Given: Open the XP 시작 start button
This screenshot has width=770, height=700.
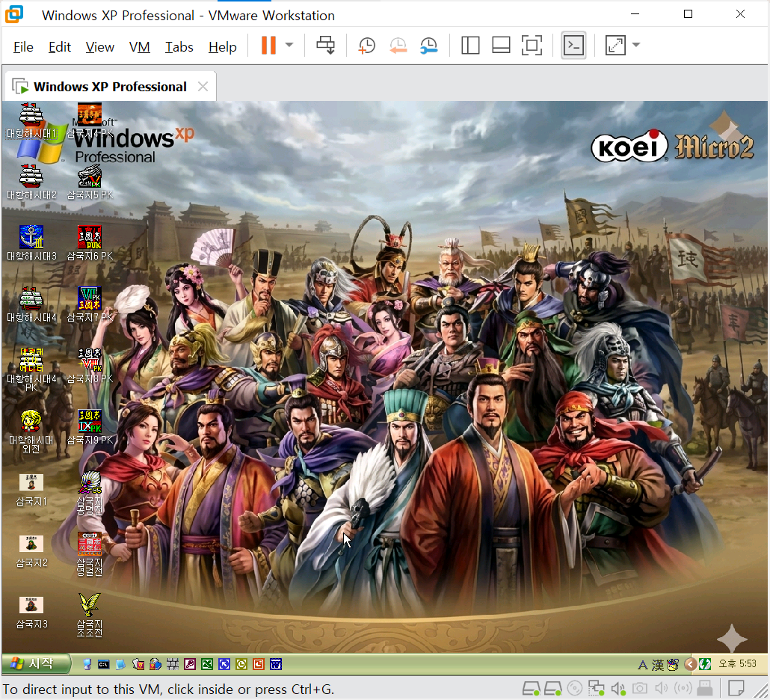Looking at the screenshot, I should (x=35, y=664).
